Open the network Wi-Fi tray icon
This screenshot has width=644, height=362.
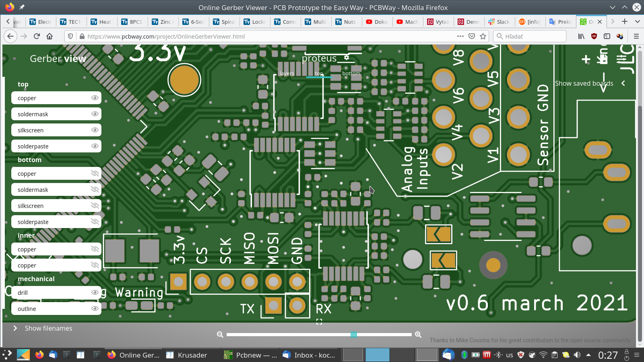(543, 355)
